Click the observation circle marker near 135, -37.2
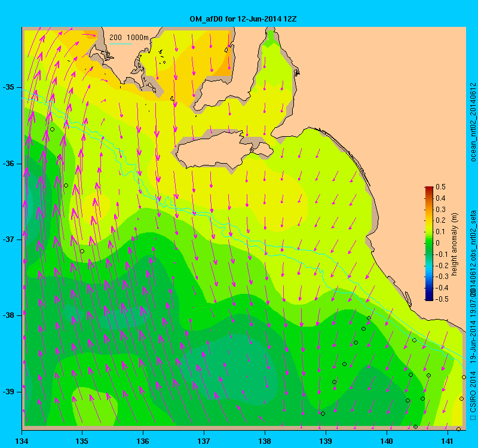The image size is (478, 448). point(82,251)
